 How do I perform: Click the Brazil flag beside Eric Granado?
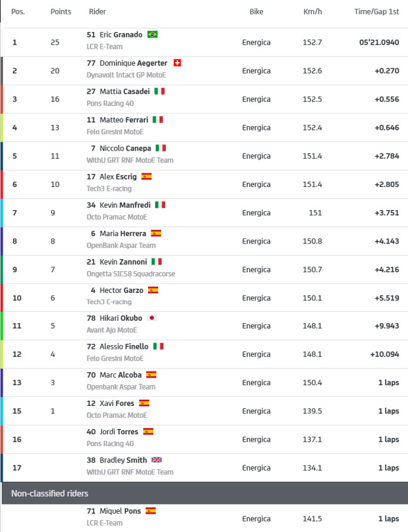click(153, 35)
